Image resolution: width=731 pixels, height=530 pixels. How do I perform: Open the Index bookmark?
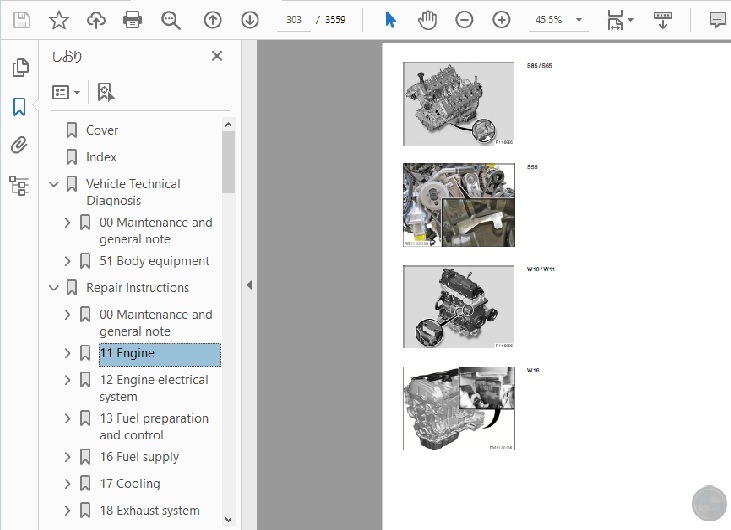101,157
